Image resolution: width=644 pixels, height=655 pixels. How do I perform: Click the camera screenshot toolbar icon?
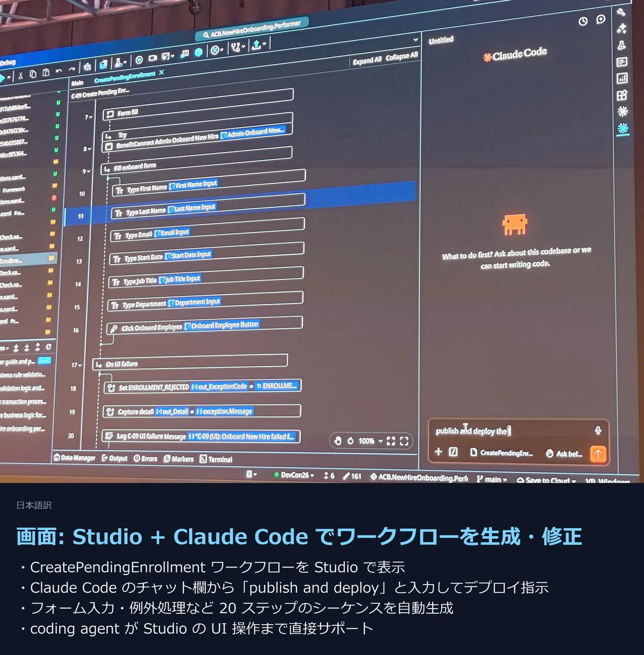pyautogui.click(x=153, y=58)
